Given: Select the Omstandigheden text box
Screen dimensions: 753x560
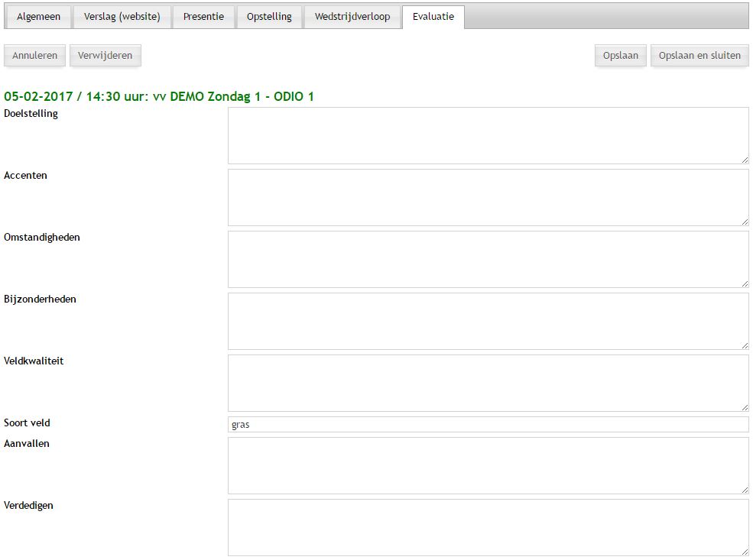Looking at the screenshot, I should pos(488,259).
